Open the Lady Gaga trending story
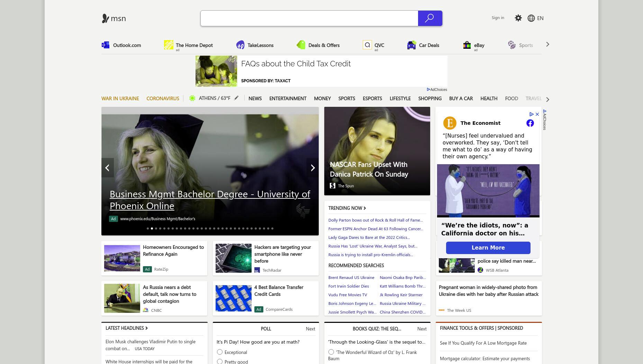This screenshot has height=364, width=643. tap(369, 237)
